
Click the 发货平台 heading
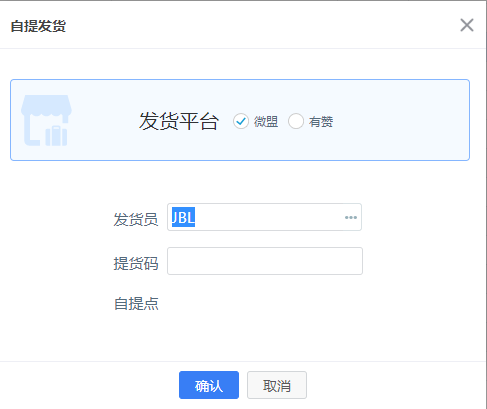pyautogui.click(x=179, y=121)
